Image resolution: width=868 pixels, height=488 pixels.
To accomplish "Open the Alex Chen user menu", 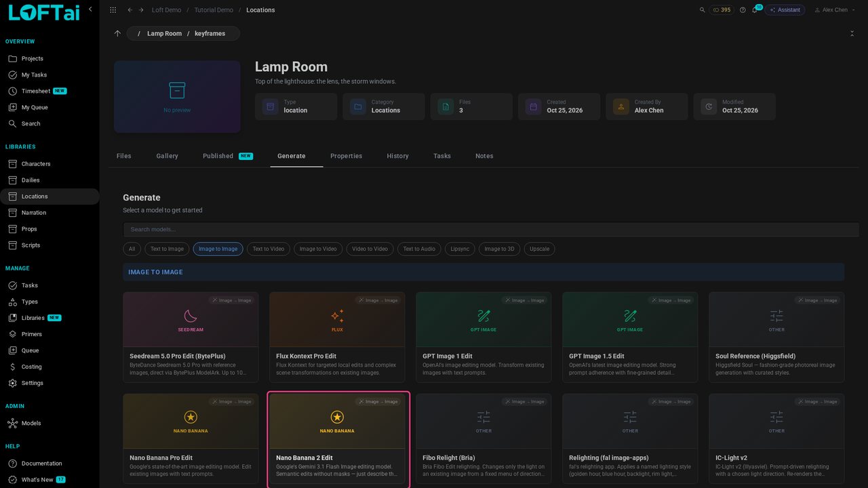I will [x=831, y=10].
